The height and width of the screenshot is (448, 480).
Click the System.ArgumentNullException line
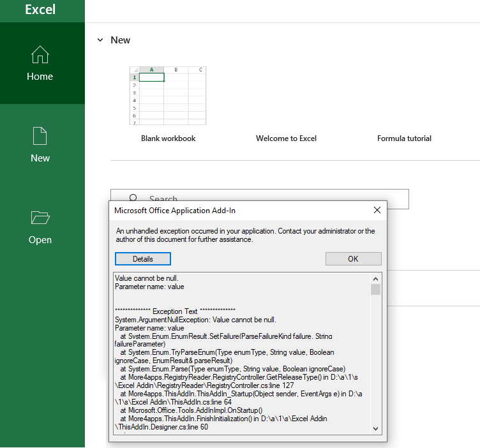195,320
